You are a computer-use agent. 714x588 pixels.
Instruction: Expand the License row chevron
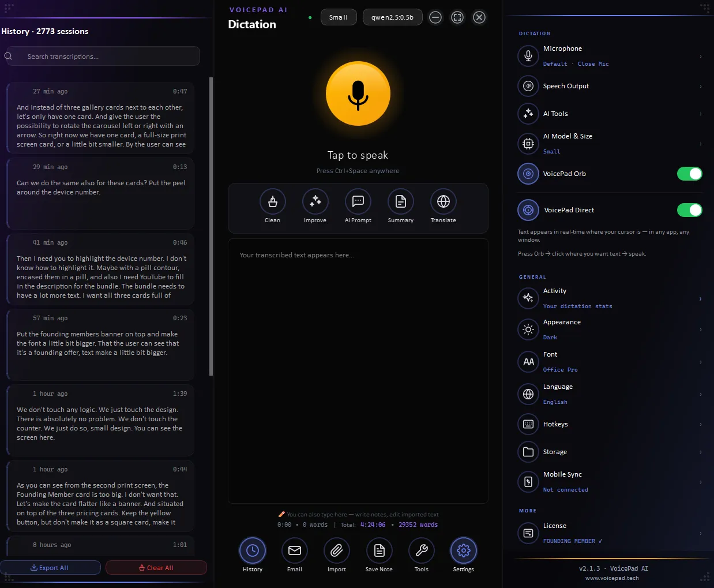pyautogui.click(x=701, y=533)
